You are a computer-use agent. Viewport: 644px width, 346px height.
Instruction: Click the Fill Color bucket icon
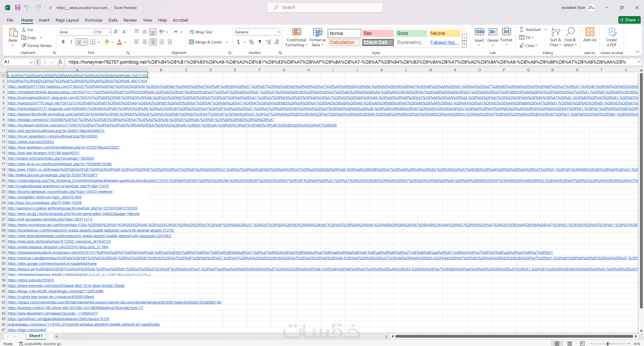point(107,42)
